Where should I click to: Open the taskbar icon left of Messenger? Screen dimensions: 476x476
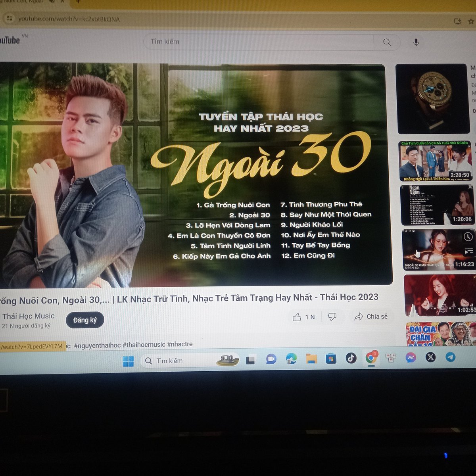click(x=391, y=358)
